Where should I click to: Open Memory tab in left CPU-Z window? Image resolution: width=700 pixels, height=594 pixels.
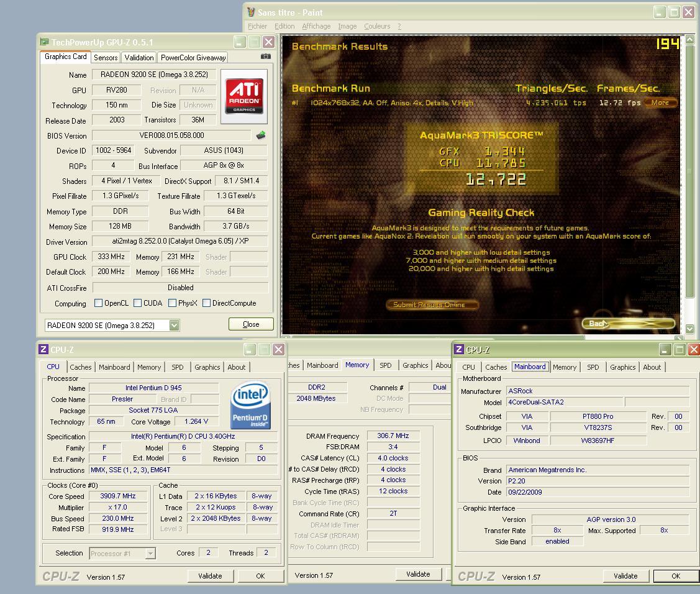pos(149,367)
